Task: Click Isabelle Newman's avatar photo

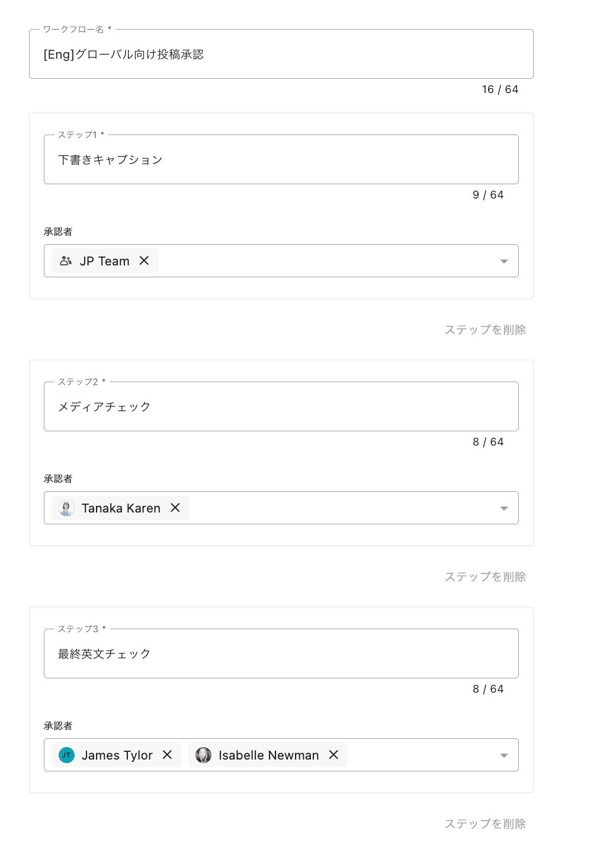Action: (x=203, y=755)
